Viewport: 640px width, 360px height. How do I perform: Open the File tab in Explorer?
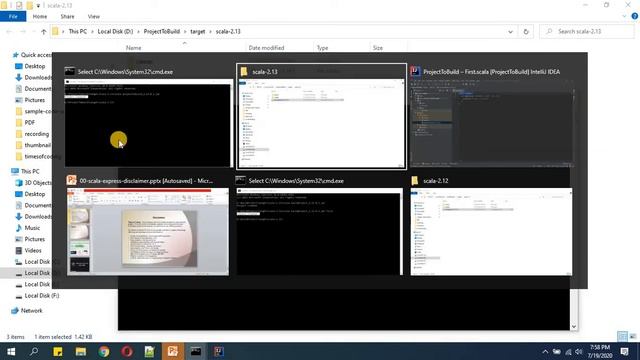tap(13, 16)
